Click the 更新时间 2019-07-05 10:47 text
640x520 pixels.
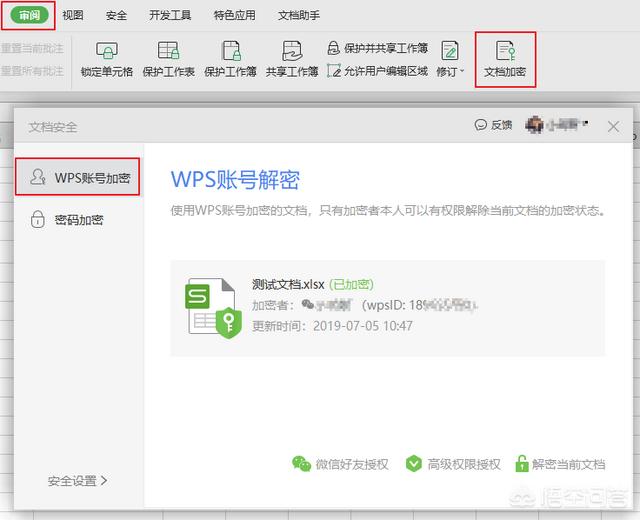point(332,326)
